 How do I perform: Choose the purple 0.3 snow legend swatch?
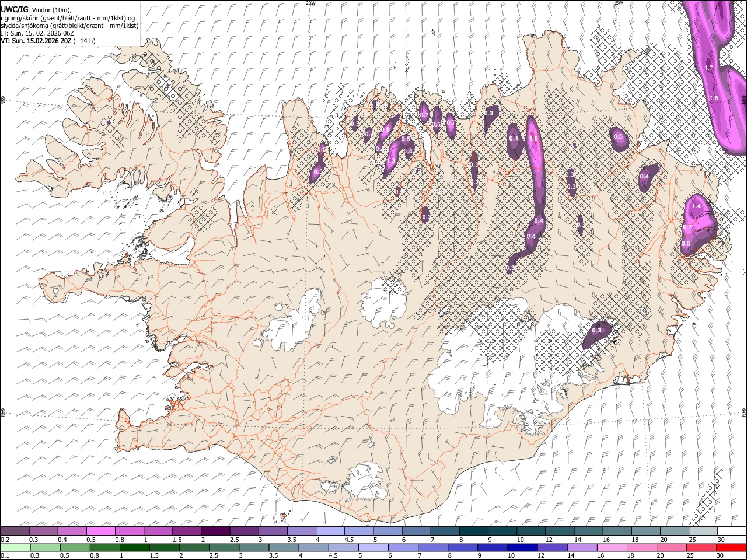(x=44, y=531)
